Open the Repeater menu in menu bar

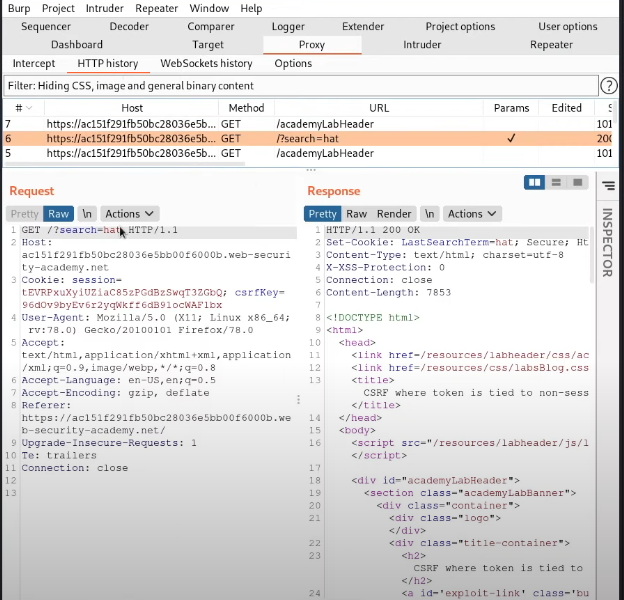pos(156,8)
